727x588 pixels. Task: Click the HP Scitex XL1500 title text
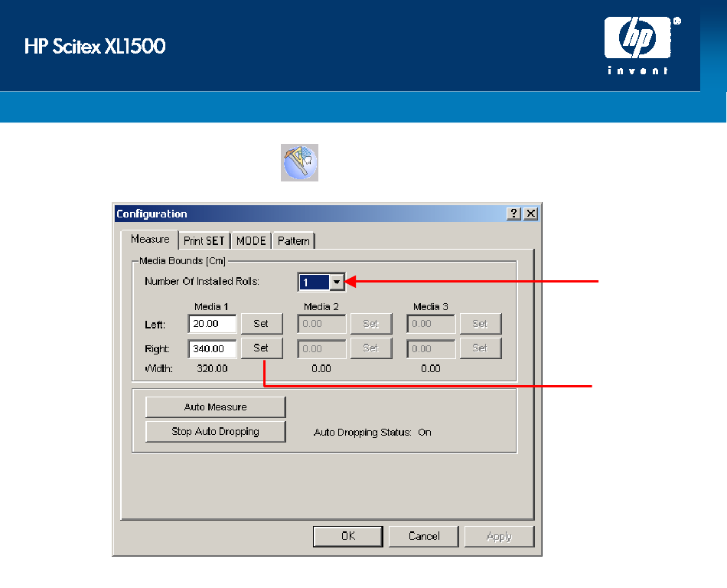coord(95,47)
